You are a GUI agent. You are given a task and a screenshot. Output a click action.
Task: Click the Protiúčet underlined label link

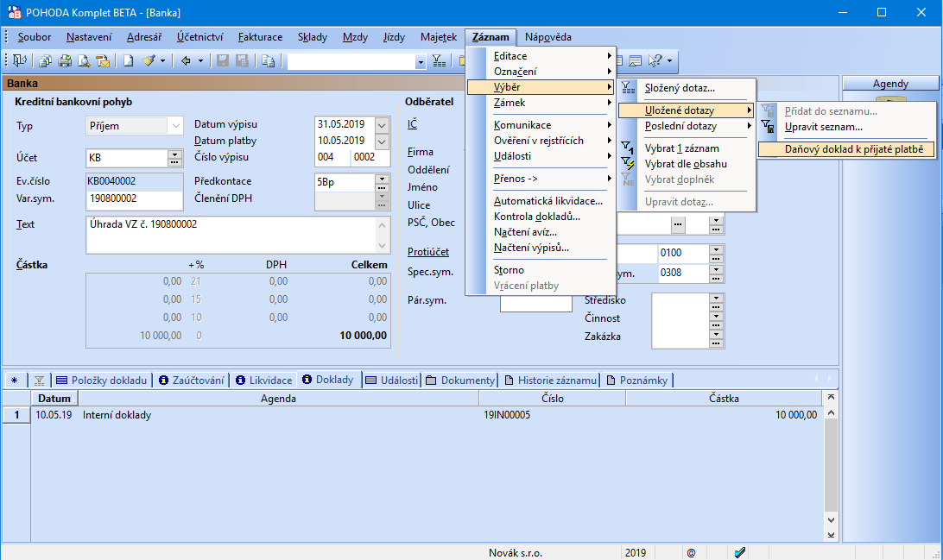click(x=428, y=252)
